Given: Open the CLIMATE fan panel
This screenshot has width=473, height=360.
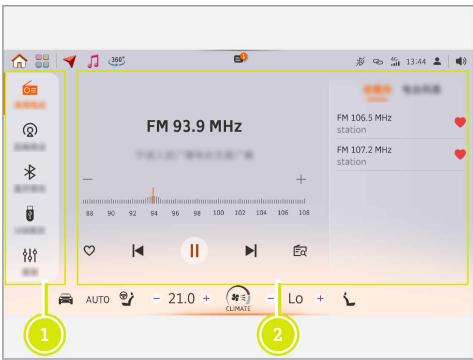Looking at the screenshot, I should click(x=238, y=299).
